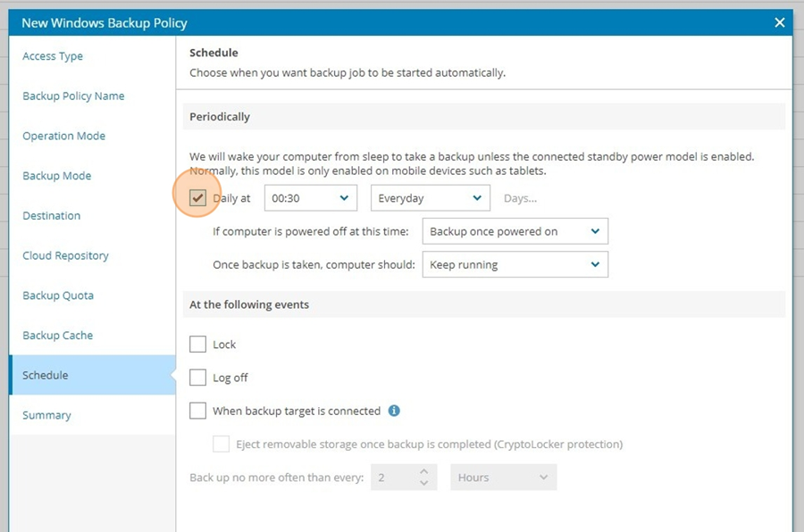Uncheck the Daily at checkbox
This screenshot has height=532, width=804.
coord(198,198)
